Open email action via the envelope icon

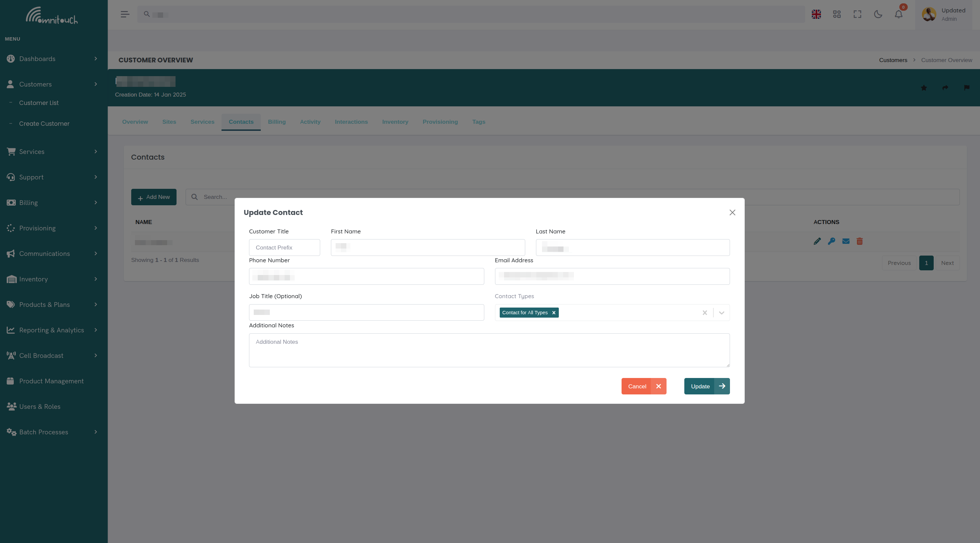[x=846, y=241]
